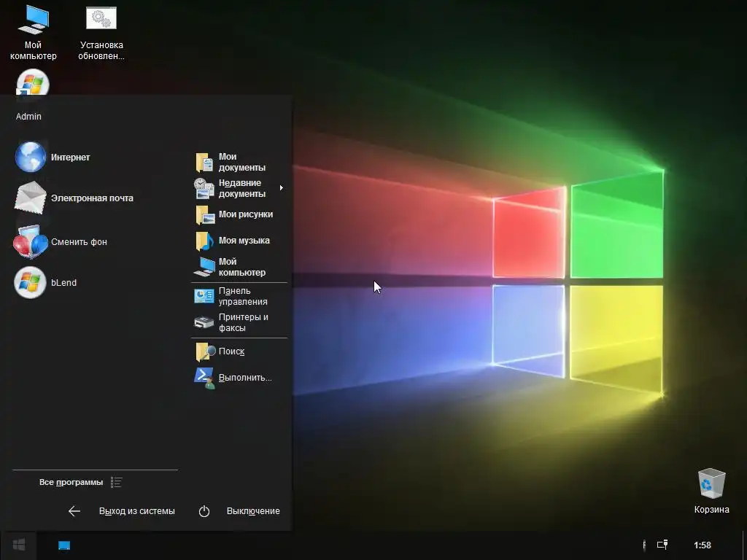Image resolution: width=747 pixels, height=560 pixels.
Task: Open the Мои документы folder icon
Action: point(204,162)
